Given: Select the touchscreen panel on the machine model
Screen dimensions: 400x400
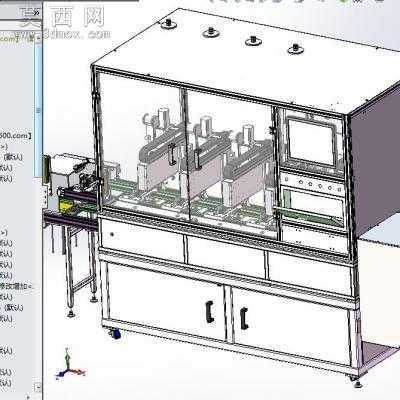Looking at the screenshot, I should click(x=311, y=142).
